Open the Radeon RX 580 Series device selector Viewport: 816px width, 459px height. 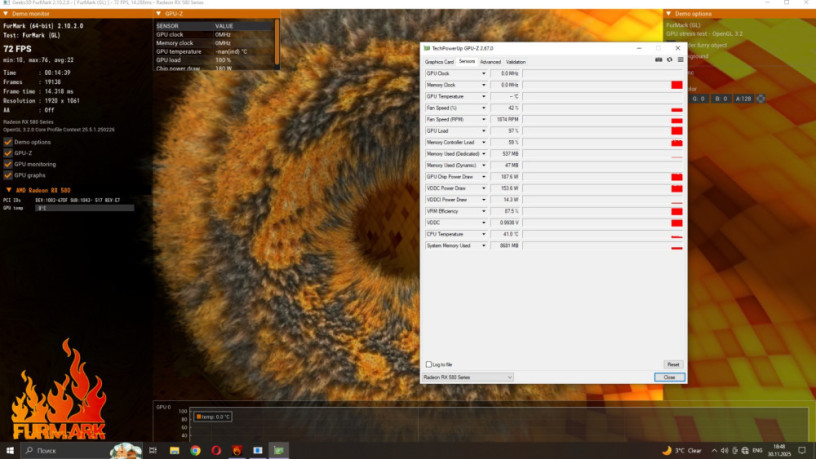tap(468, 377)
